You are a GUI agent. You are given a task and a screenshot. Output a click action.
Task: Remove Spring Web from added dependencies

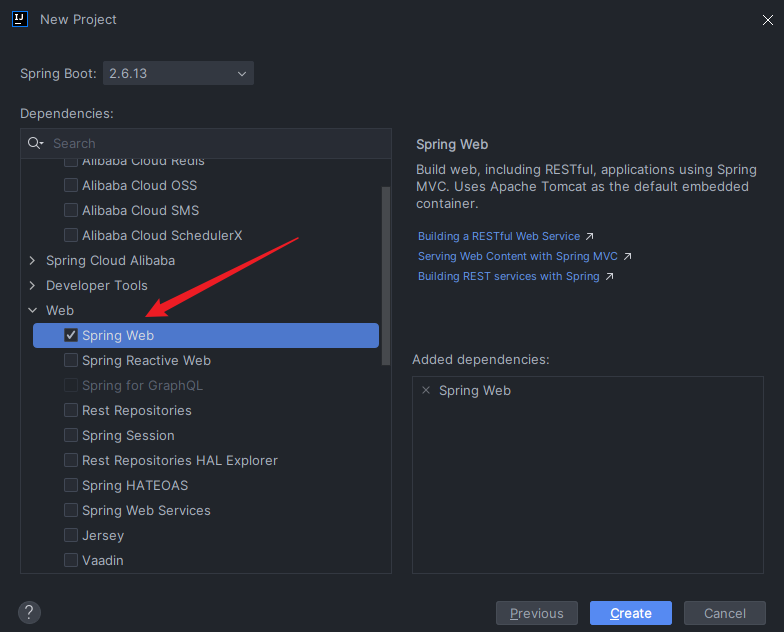(x=426, y=390)
